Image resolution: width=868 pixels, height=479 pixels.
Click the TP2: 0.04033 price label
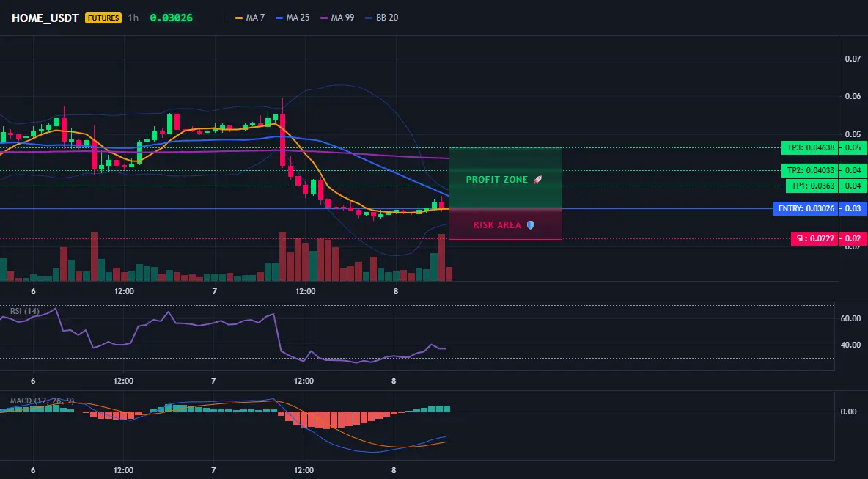tap(809, 171)
